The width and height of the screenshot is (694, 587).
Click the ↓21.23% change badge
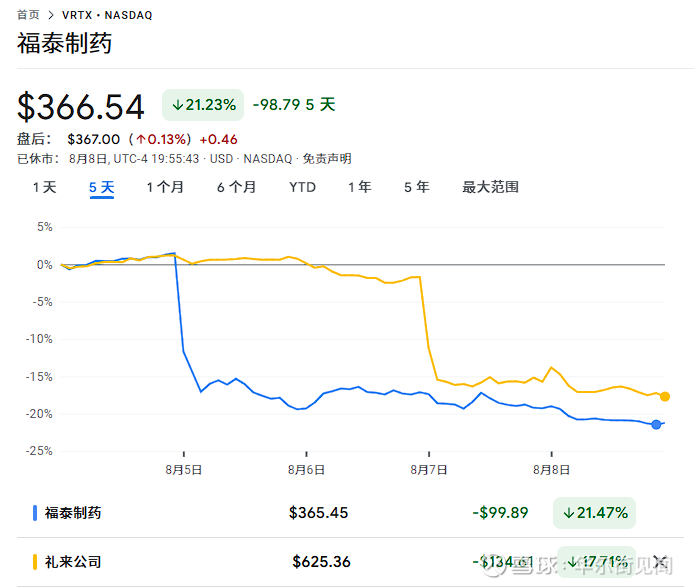click(203, 105)
